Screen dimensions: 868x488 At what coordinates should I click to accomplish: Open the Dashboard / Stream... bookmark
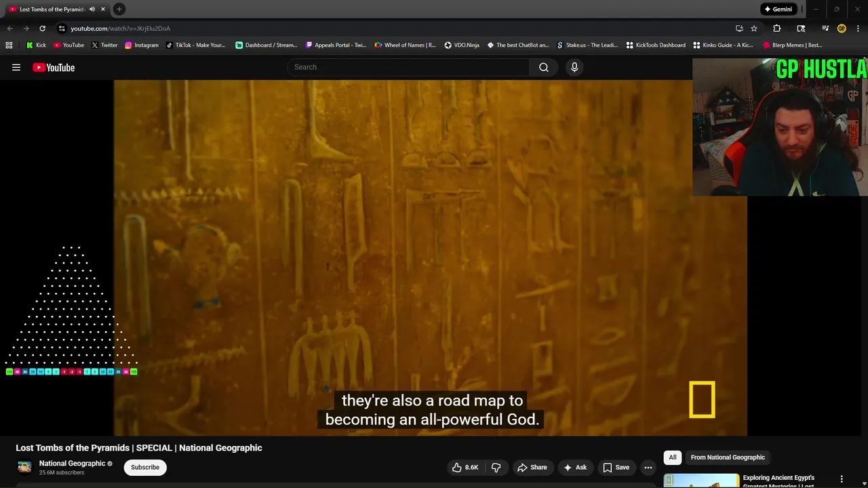pyautogui.click(x=266, y=45)
